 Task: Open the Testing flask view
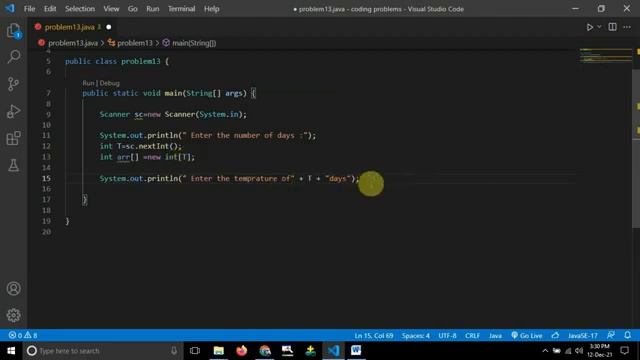coord(13,165)
